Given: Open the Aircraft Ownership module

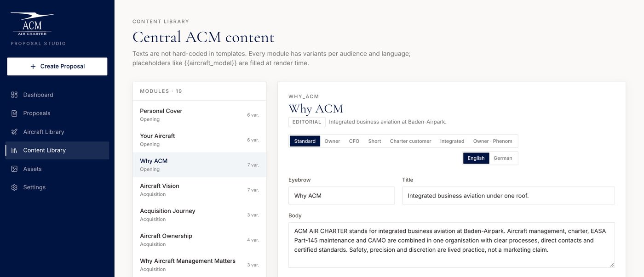Looking at the screenshot, I should [199, 240].
